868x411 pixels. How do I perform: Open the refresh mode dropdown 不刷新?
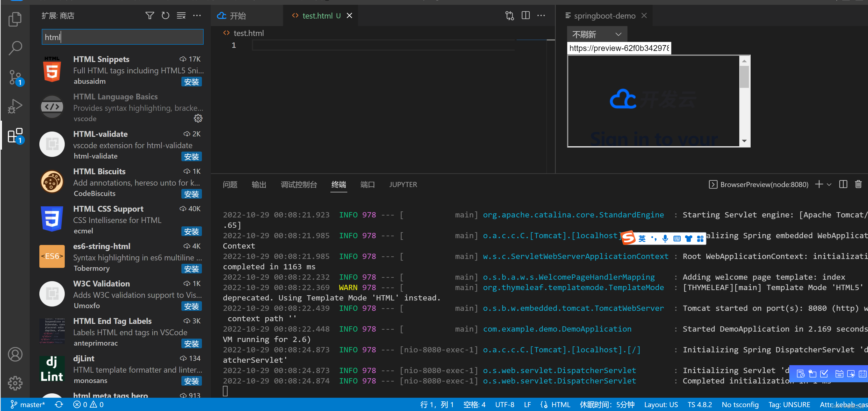coord(597,34)
